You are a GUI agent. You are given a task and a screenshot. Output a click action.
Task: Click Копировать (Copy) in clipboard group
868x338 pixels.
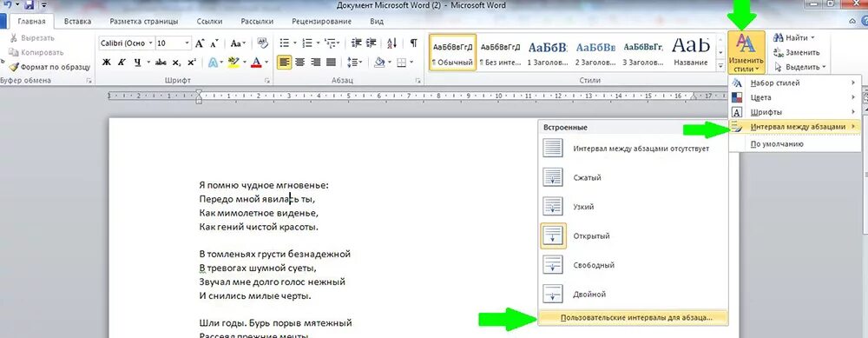[36, 52]
